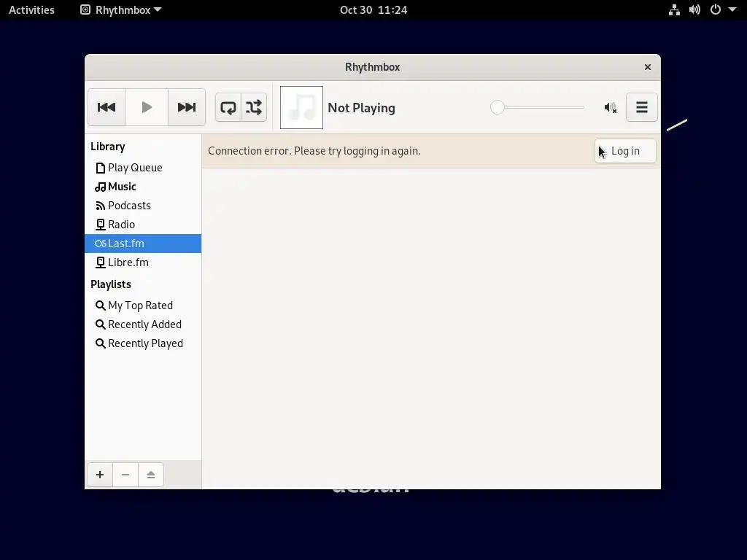Screen dimensions: 747x560
Task: Open Podcasts in the sidebar
Action: click(x=143, y=206)
